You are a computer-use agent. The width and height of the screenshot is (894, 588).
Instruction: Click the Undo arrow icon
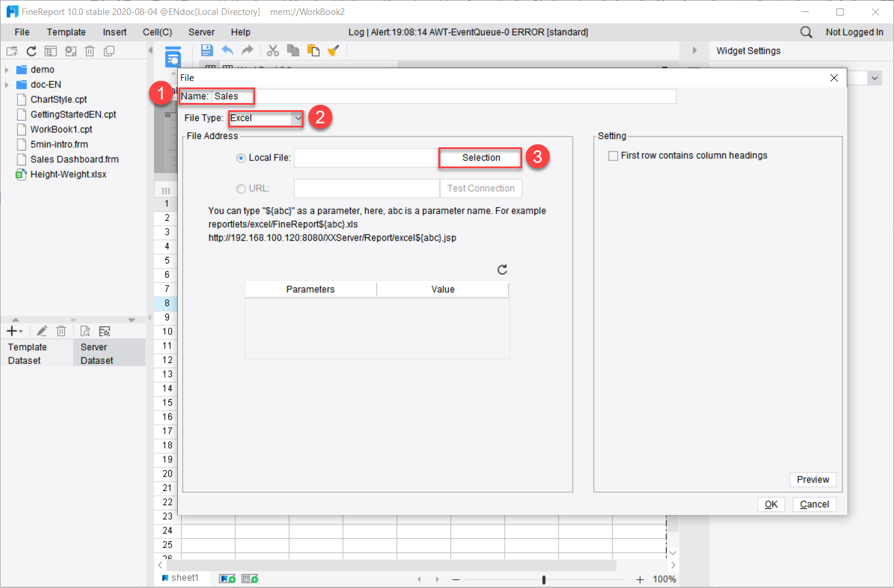pos(228,50)
